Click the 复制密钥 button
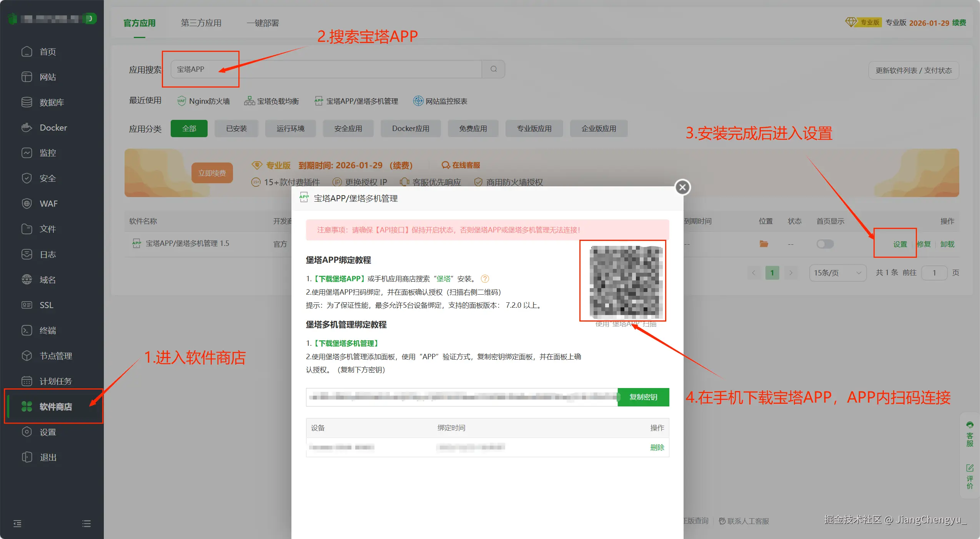The height and width of the screenshot is (539, 980). coord(643,397)
